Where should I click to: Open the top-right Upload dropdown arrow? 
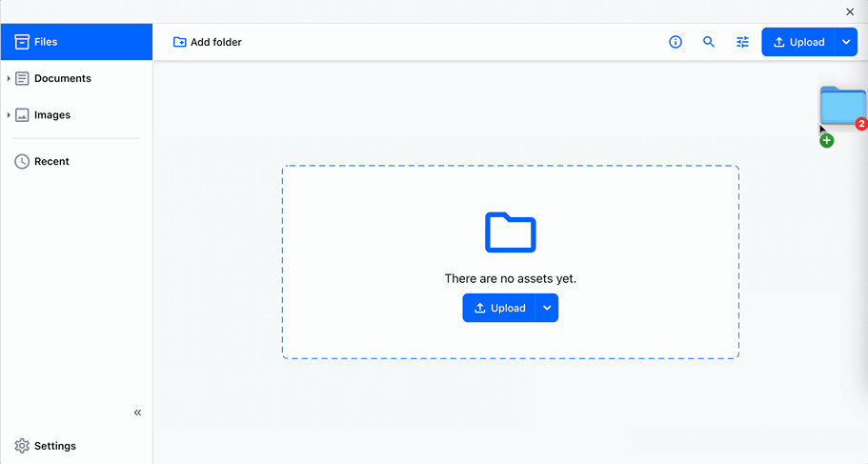tap(846, 42)
